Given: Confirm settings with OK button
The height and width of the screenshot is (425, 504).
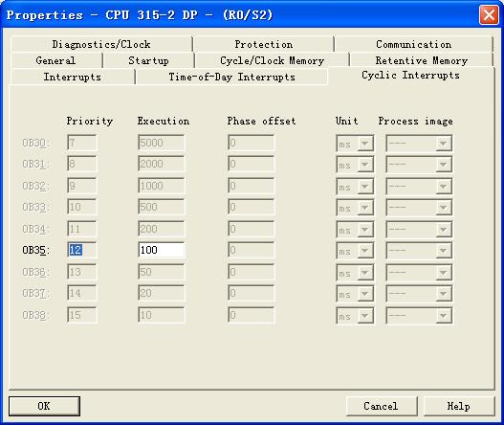Looking at the screenshot, I should point(44,406).
